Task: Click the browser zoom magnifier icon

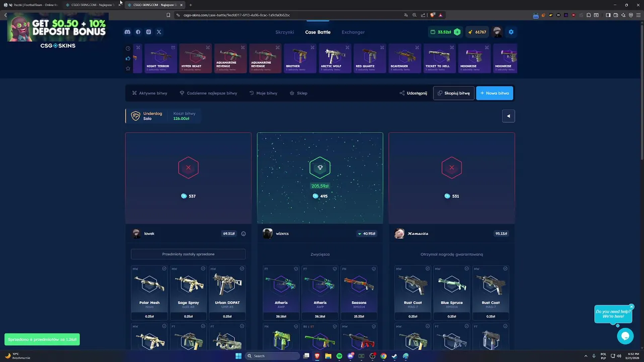Action: (x=415, y=15)
